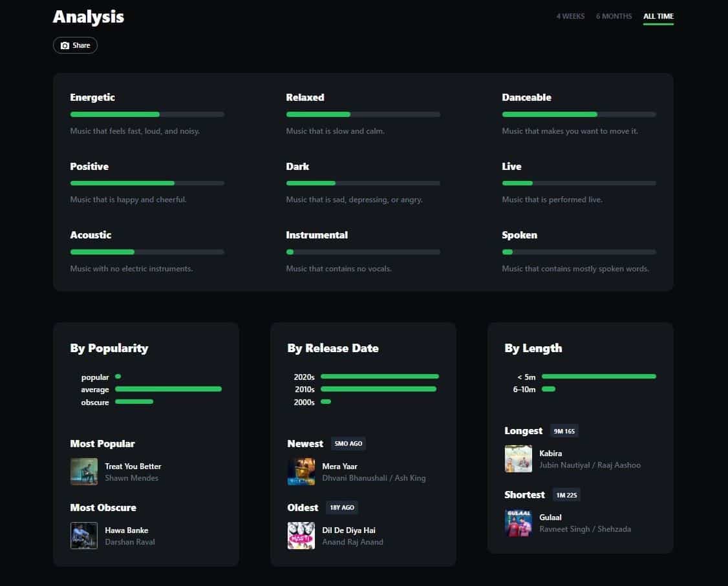Select the ALL TIME tab
The width and height of the screenshot is (728, 586).
click(658, 16)
